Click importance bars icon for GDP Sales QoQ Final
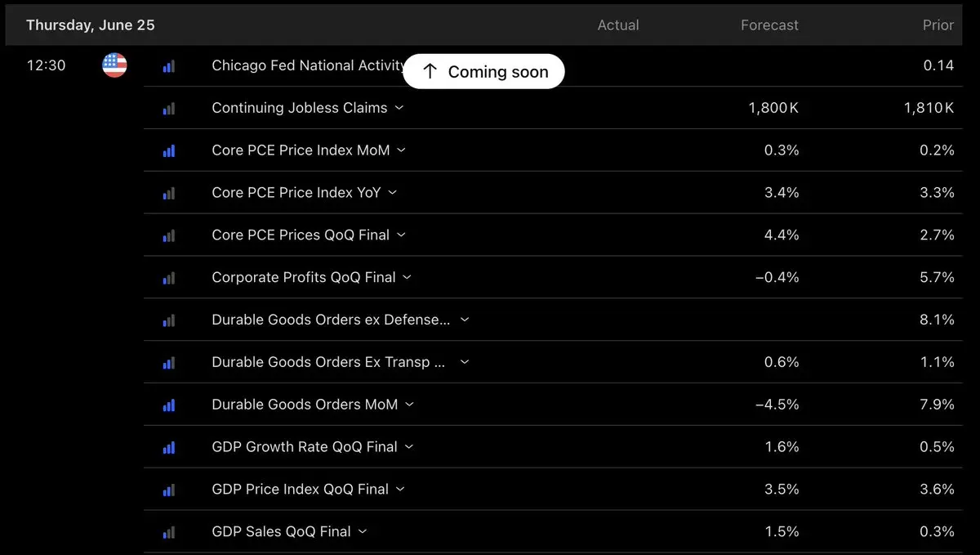 pos(169,533)
